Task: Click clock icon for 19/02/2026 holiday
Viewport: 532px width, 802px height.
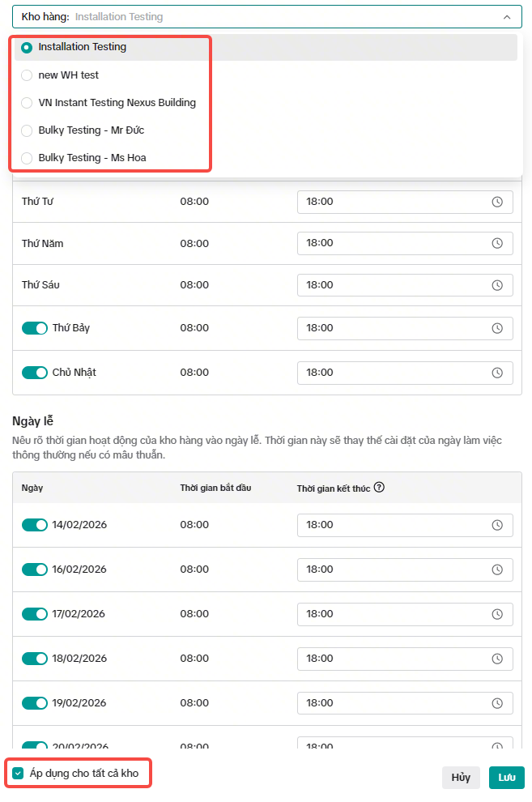Action: (x=497, y=703)
